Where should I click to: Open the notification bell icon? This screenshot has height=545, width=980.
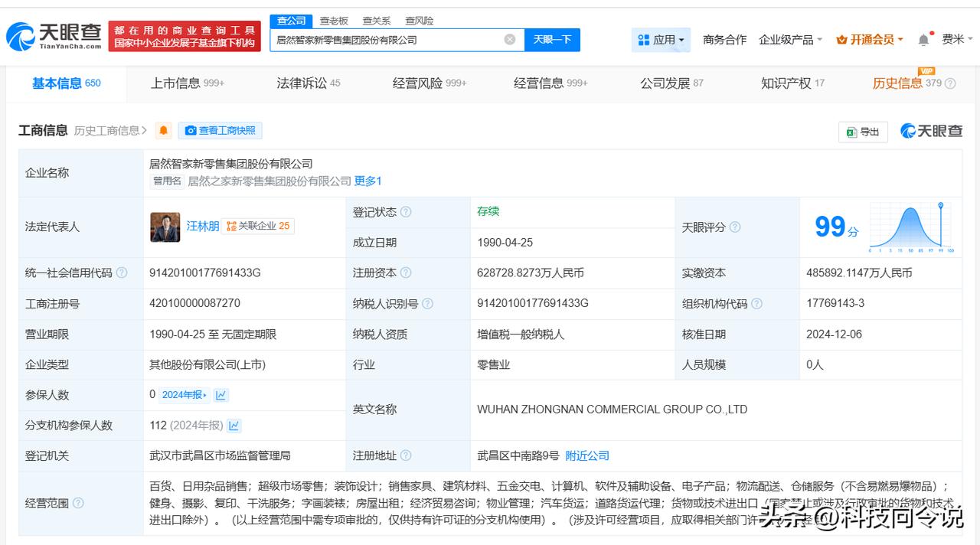pos(924,40)
